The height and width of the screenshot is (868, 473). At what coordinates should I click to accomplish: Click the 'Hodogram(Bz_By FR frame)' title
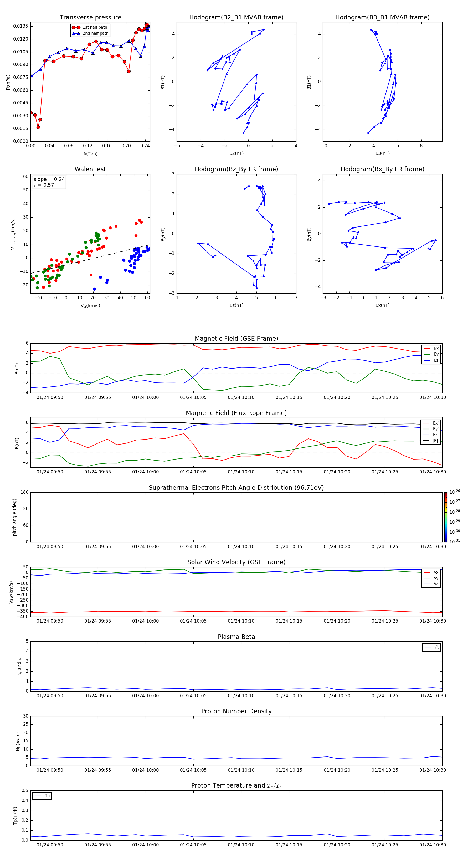[x=236, y=169]
